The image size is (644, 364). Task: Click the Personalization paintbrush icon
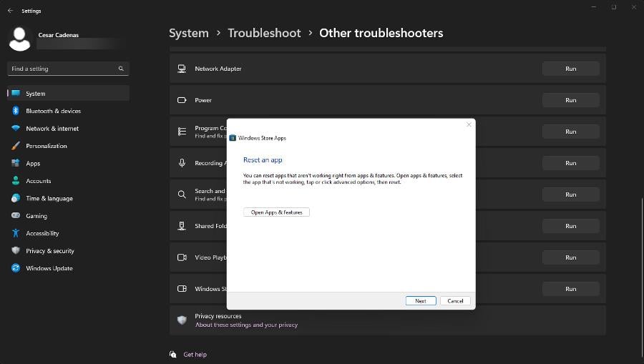coord(16,146)
